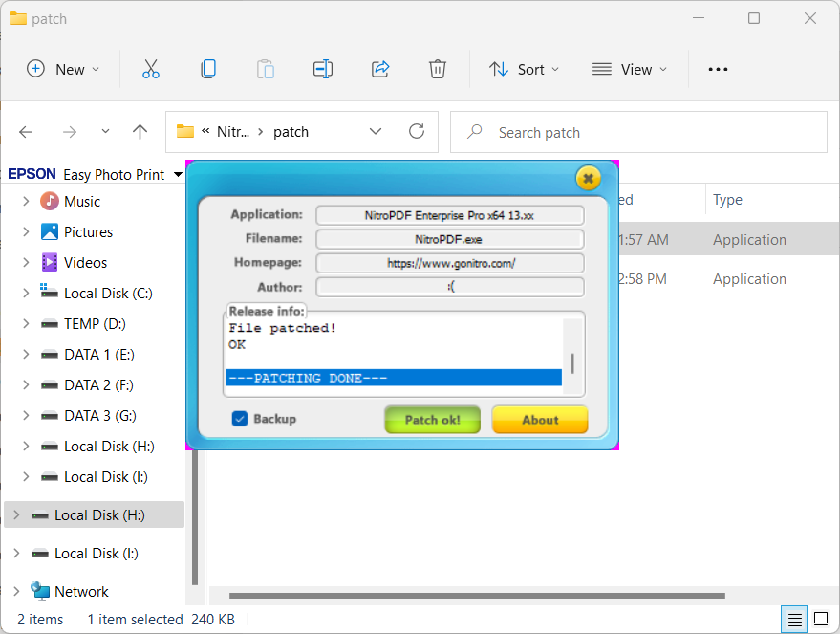Expand the Network node
Image resolution: width=840 pixels, height=634 pixels.
click(x=16, y=591)
